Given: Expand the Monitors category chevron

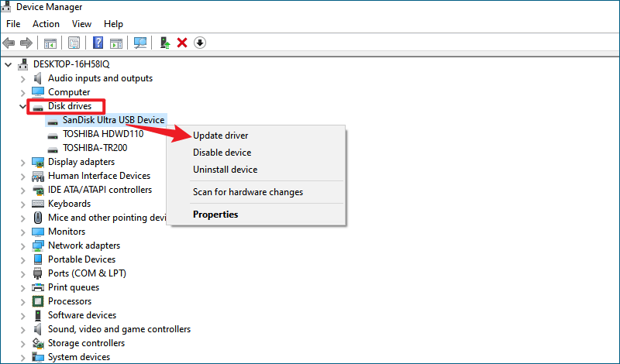Looking at the screenshot, I should [x=23, y=232].
